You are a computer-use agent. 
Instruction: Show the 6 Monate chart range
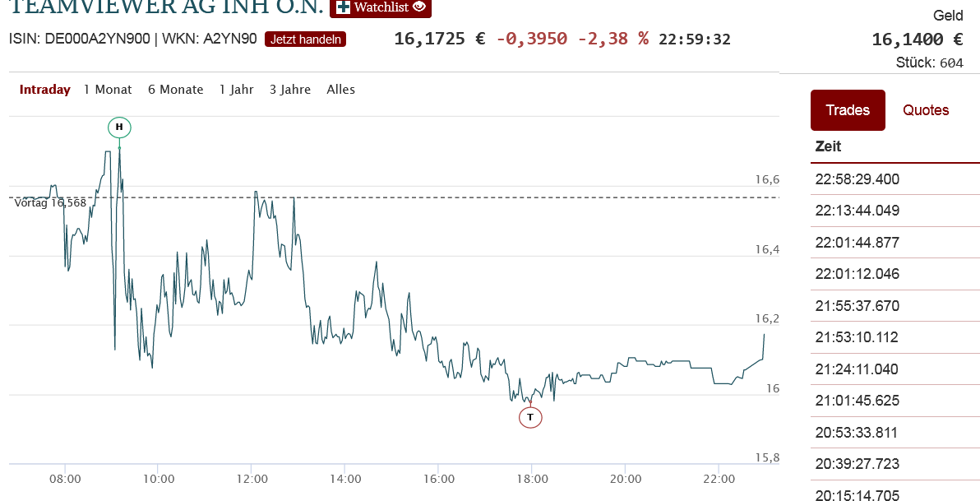pyautogui.click(x=175, y=90)
